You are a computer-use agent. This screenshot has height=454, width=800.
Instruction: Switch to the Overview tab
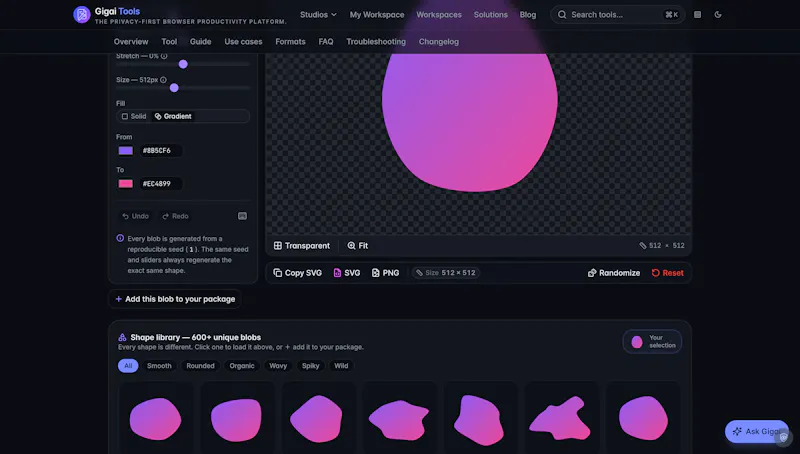(131, 42)
